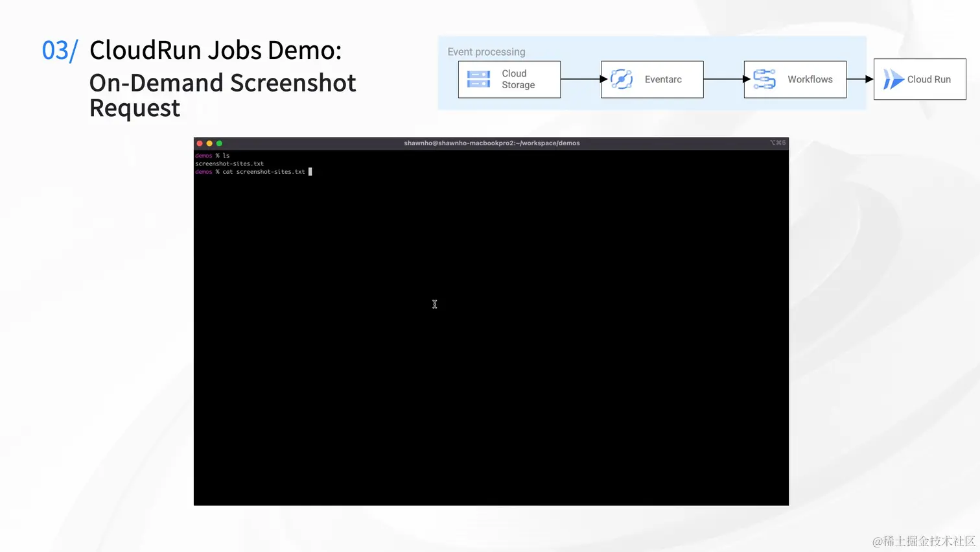Click the Event processing heading
This screenshot has width=980, height=552.
(486, 52)
